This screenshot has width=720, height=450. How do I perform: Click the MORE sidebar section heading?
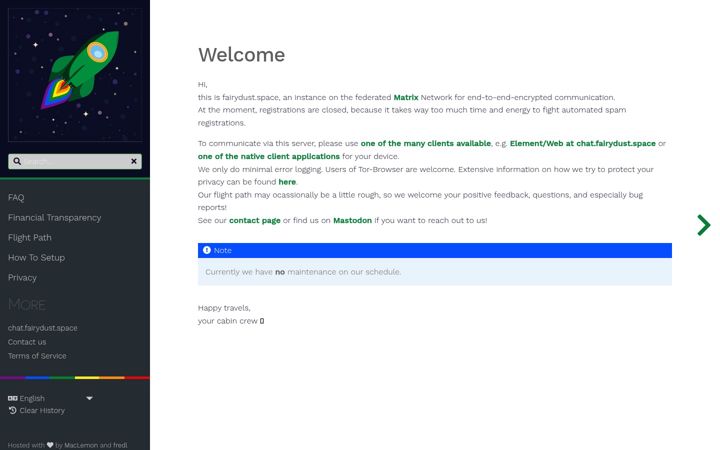27,305
